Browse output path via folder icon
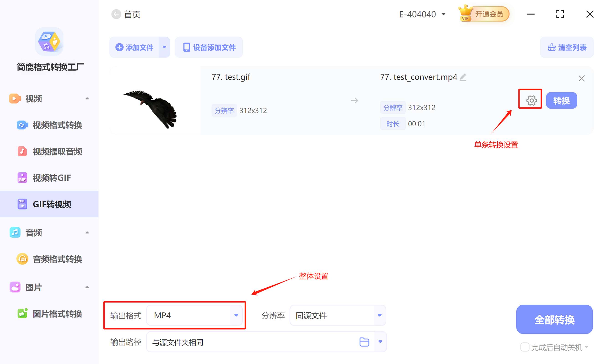Image resolution: width=604 pixels, height=364 pixels. tap(364, 342)
